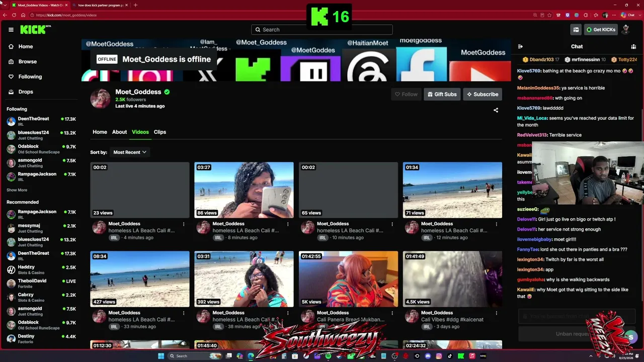The image size is (644, 362).
Task: Switch to the kick partner program search tab
Action: click(x=100, y=5)
